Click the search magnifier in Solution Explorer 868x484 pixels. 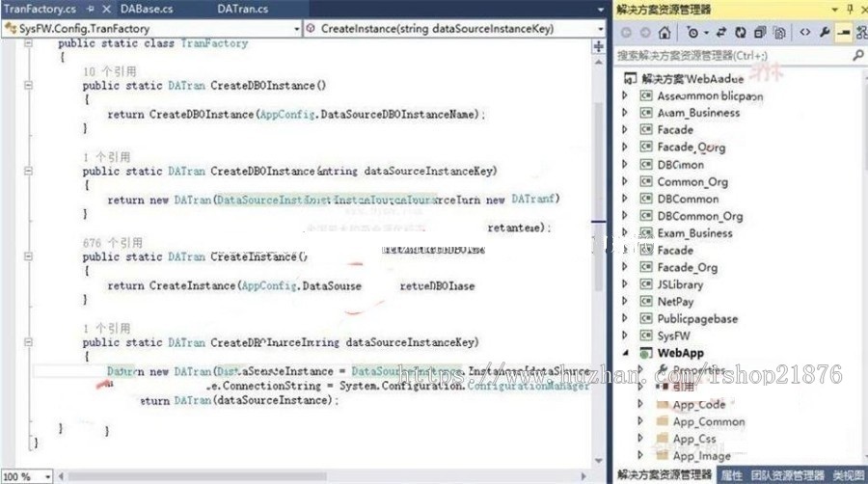coord(858,55)
